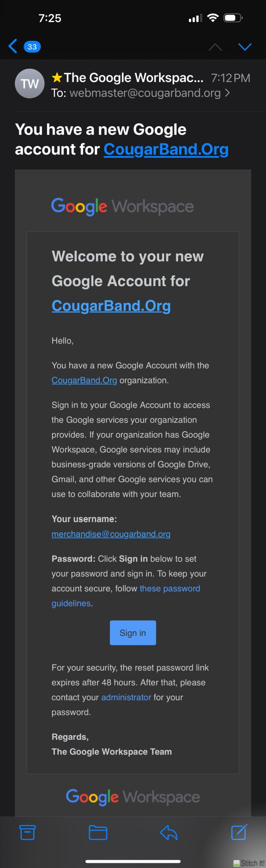The width and height of the screenshot is (266, 868).
Task: Click CougarBand.Org link before 'organization'
Action: [x=84, y=380]
